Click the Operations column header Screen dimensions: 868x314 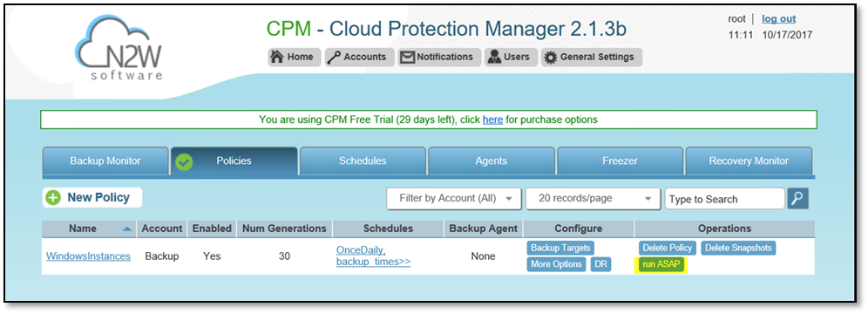pyautogui.click(x=724, y=229)
